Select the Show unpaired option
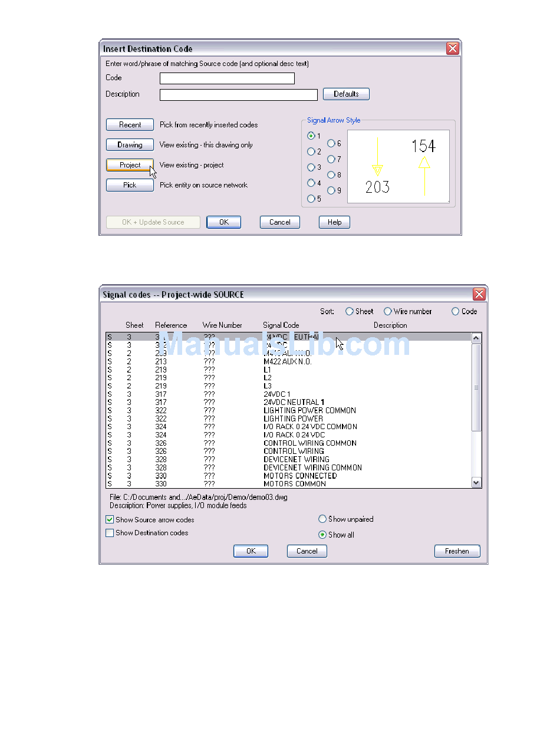Image resolution: width=560 pixels, height=751 pixels. point(322,519)
